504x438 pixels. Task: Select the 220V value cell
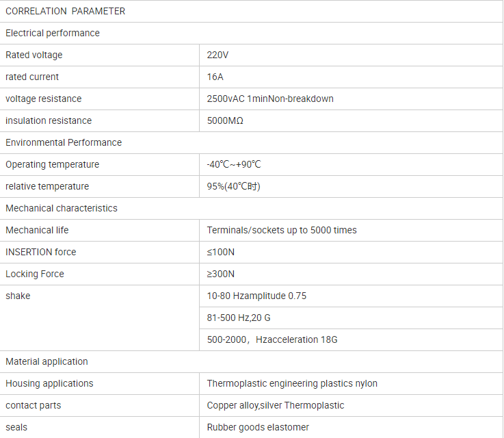tap(351, 55)
